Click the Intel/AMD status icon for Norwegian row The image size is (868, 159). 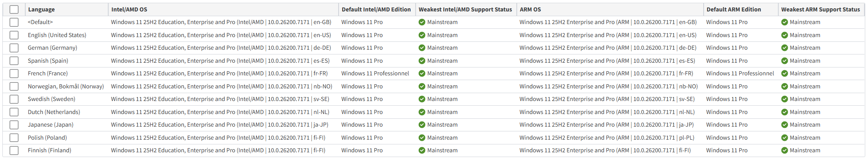point(422,86)
